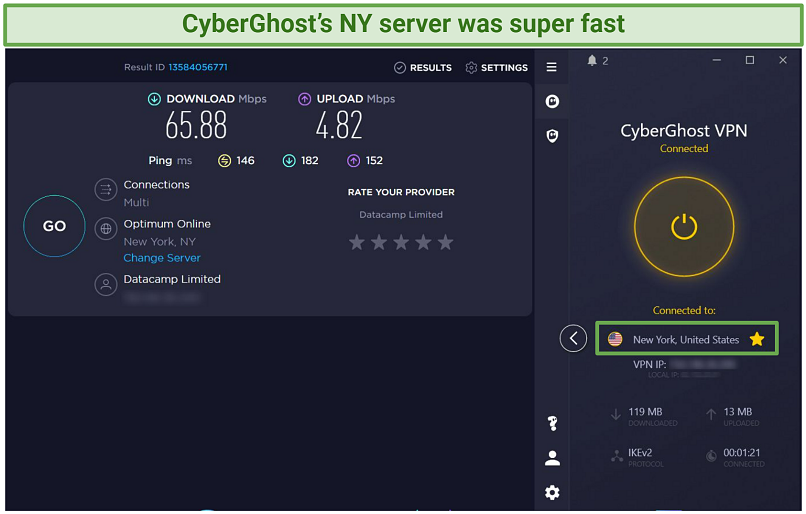Screen dimensions: 806x514
Task: Toggle the VPN power button off
Action: point(684,227)
